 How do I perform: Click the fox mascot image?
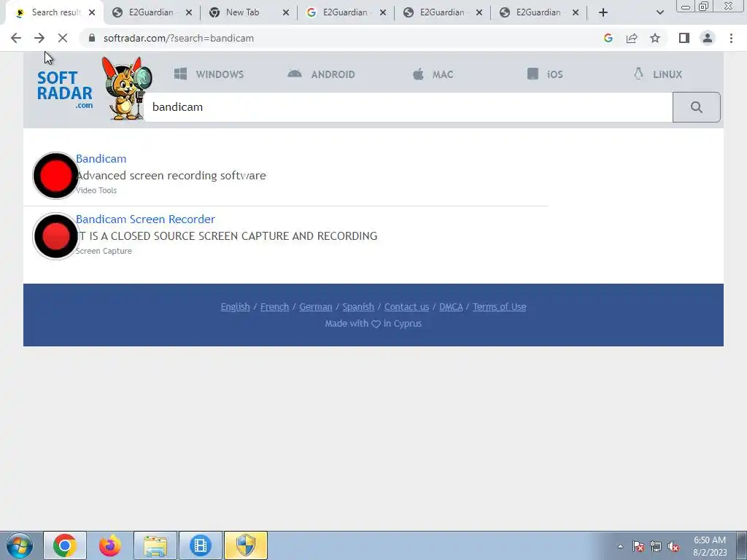coord(126,88)
